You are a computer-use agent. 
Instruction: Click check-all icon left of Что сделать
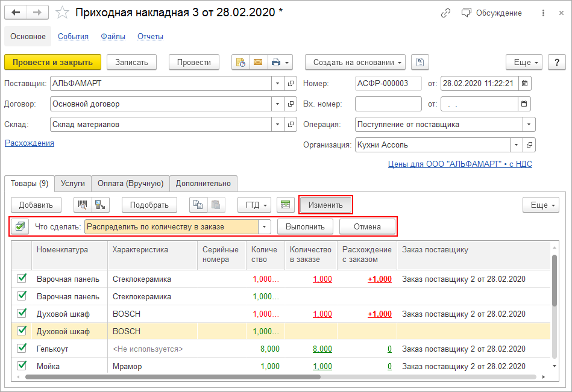(x=20, y=226)
